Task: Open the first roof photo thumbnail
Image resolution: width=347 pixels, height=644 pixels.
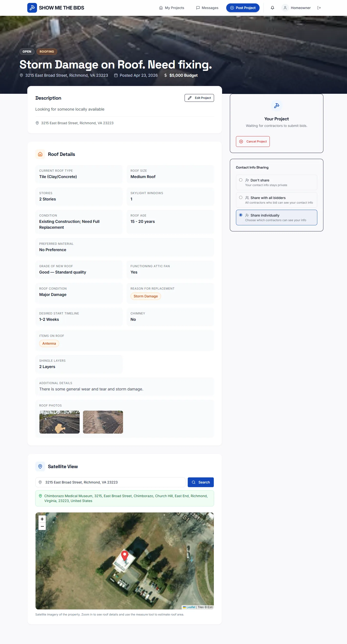Action: click(59, 422)
